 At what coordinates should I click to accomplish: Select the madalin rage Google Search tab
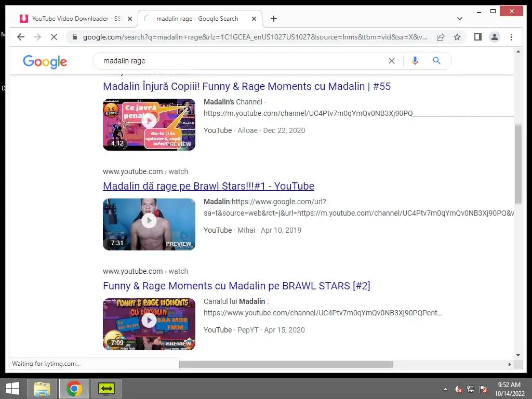(x=199, y=19)
